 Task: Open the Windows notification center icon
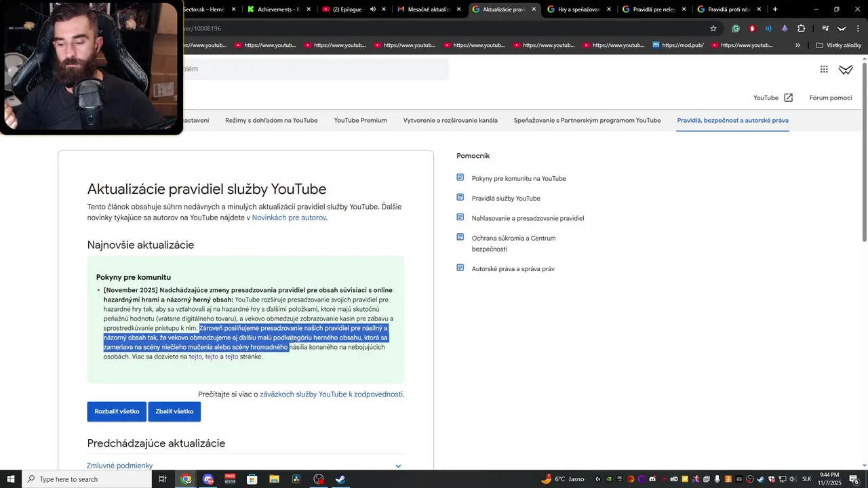pos(854,479)
